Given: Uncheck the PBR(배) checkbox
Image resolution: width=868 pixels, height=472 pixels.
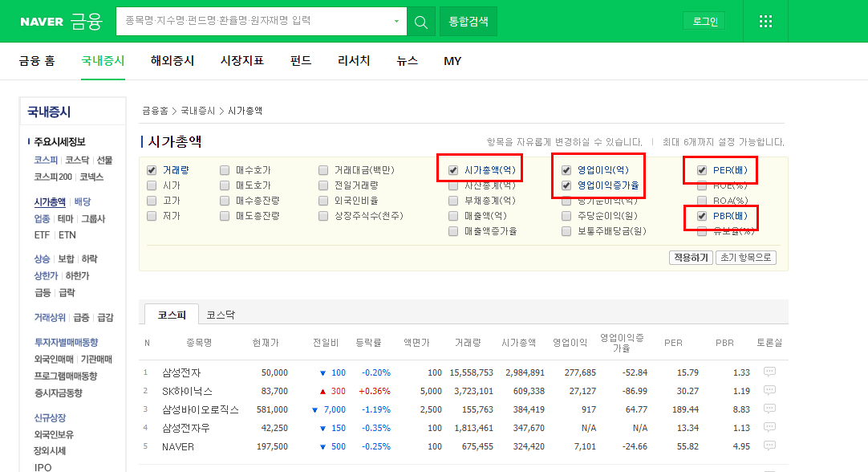Looking at the screenshot, I should [x=702, y=216].
